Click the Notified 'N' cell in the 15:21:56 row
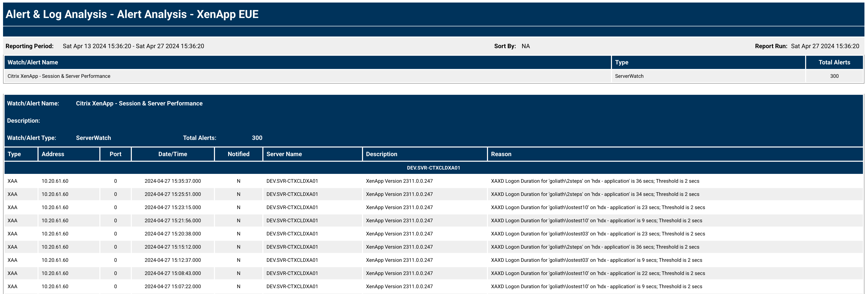868x294 pixels. click(x=239, y=220)
